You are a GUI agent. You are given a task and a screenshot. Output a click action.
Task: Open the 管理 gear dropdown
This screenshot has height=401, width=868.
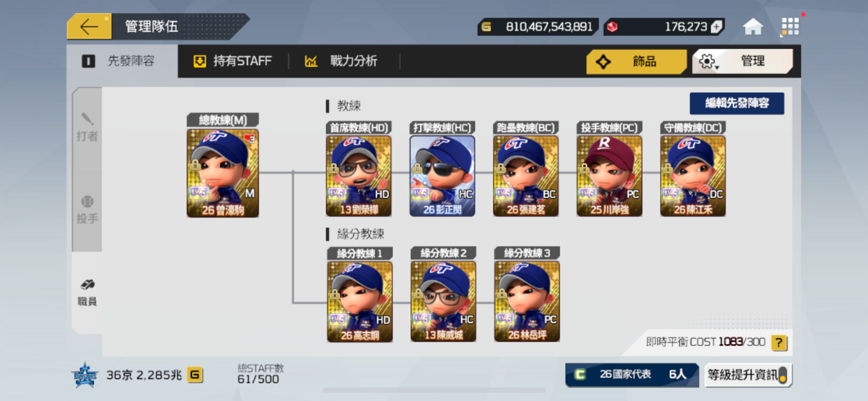point(742,61)
